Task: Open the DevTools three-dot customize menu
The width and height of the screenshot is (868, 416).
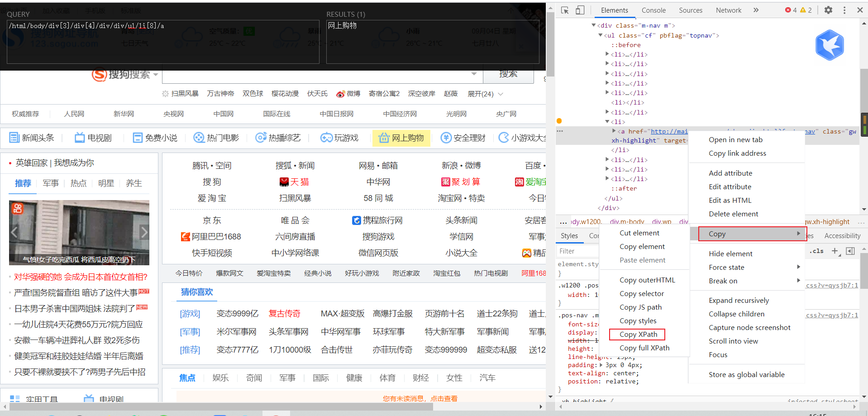Action: pyautogui.click(x=844, y=10)
